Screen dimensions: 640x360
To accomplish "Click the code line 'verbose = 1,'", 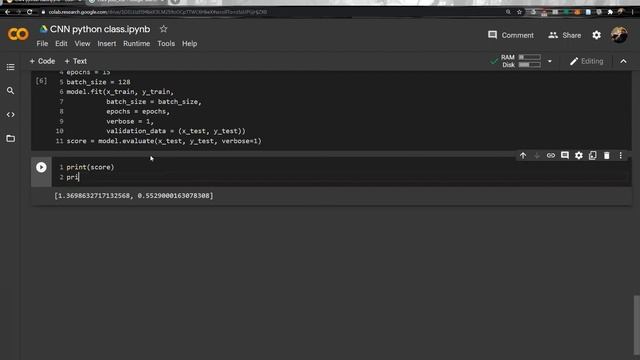I will [130, 121].
